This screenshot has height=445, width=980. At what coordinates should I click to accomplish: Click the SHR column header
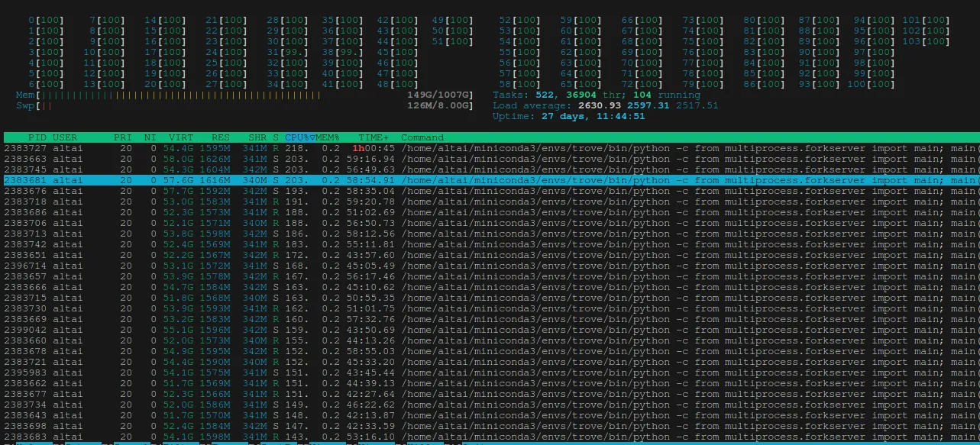[257, 137]
